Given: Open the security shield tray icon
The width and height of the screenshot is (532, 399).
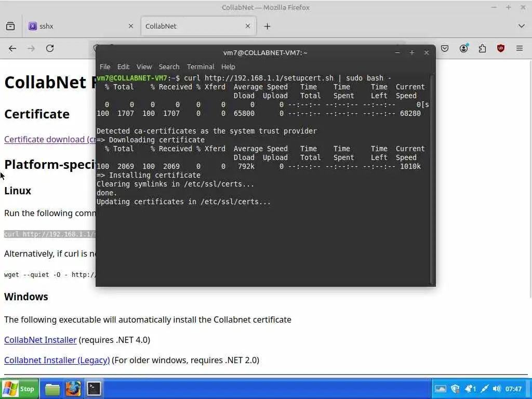Looking at the screenshot, I should pyautogui.click(x=455, y=389).
